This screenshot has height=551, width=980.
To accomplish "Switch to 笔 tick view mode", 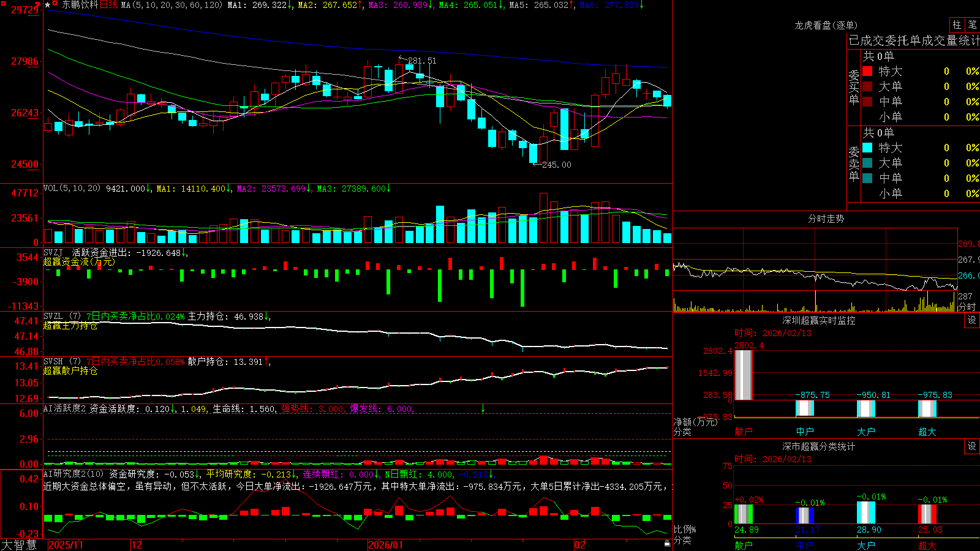I will coord(973,24).
